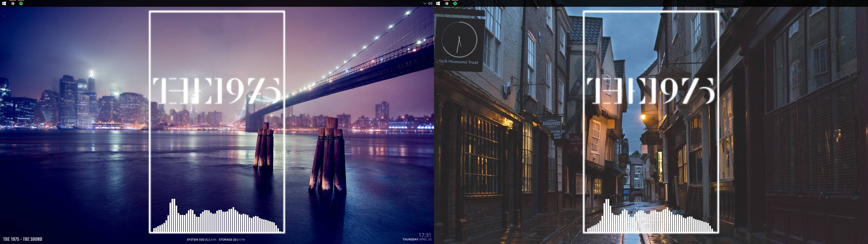Click 'THE 1975 - THE SOUND' now playing text

click(23, 239)
